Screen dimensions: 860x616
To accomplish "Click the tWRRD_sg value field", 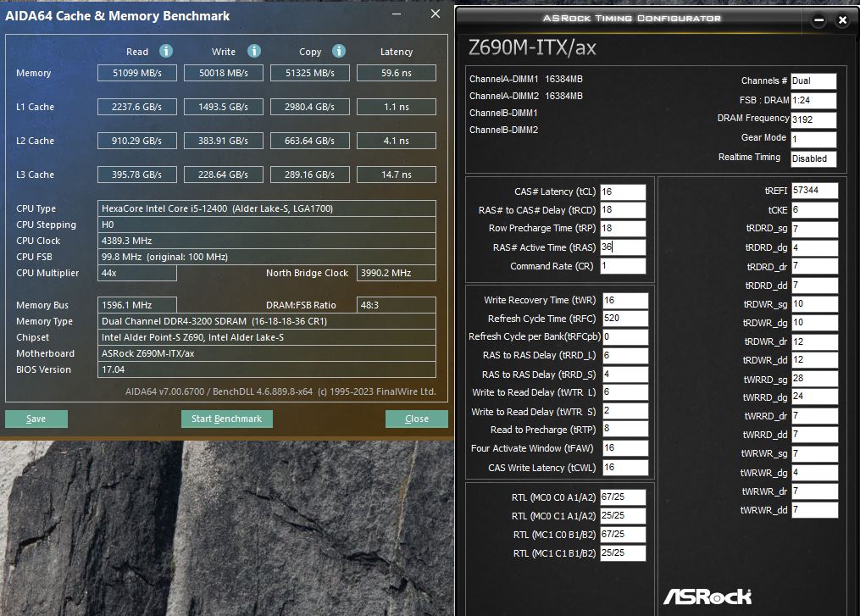I will 814,379.
